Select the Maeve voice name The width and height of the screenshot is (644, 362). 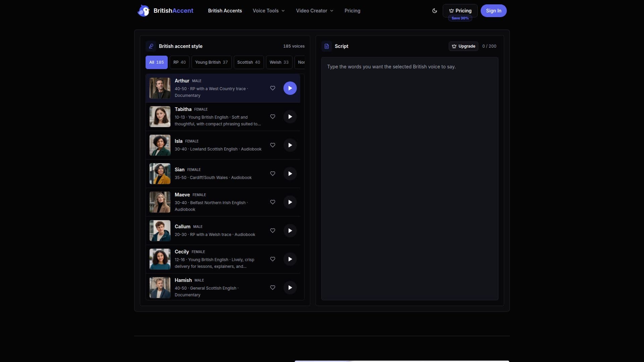tap(182, 195)
